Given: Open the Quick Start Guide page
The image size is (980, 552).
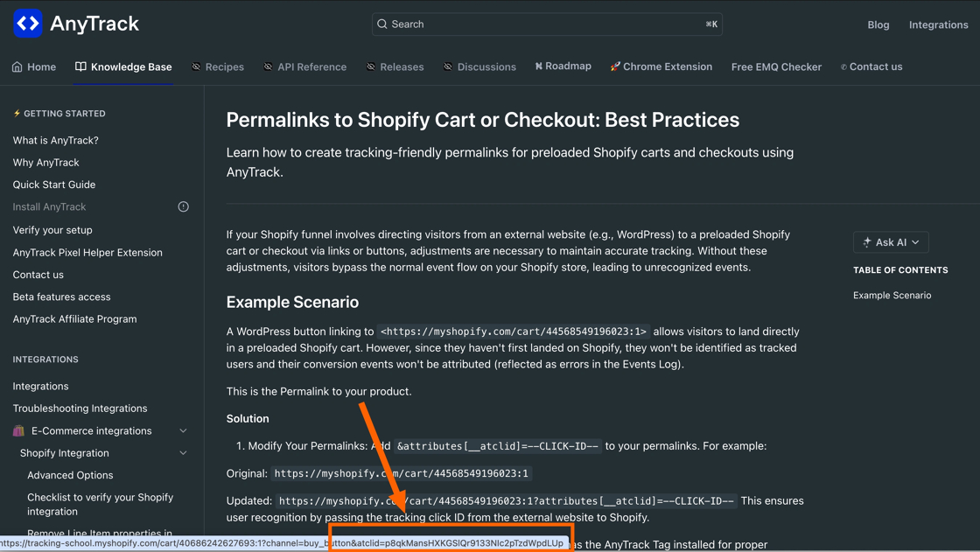Looking at the screenshot, I should [x=54, y=185].
